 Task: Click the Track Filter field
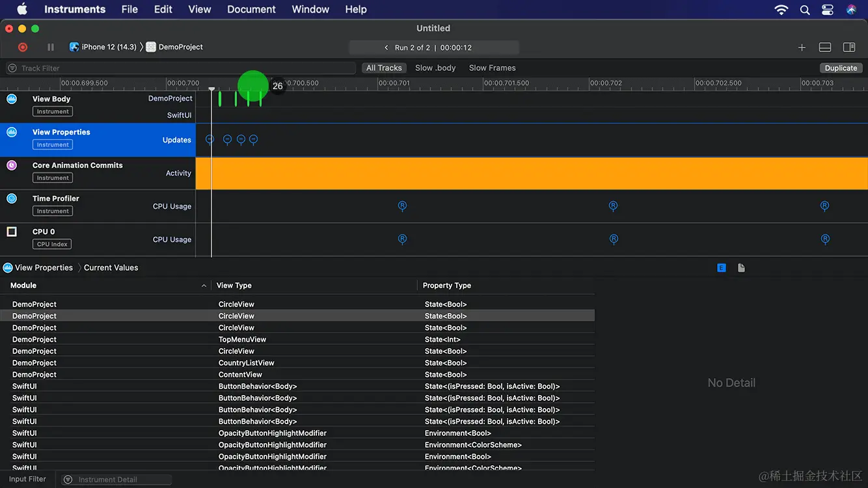tap(181, 68)
